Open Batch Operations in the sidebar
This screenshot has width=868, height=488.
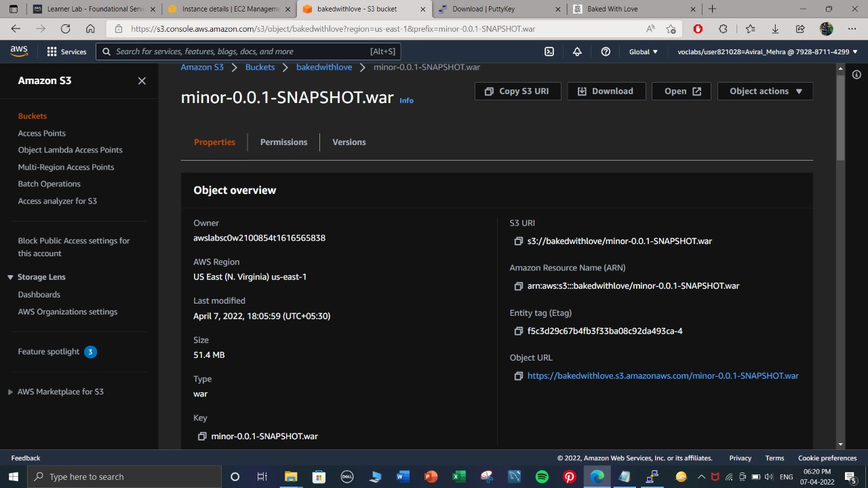pyautogui.click(x=49, y=184)
